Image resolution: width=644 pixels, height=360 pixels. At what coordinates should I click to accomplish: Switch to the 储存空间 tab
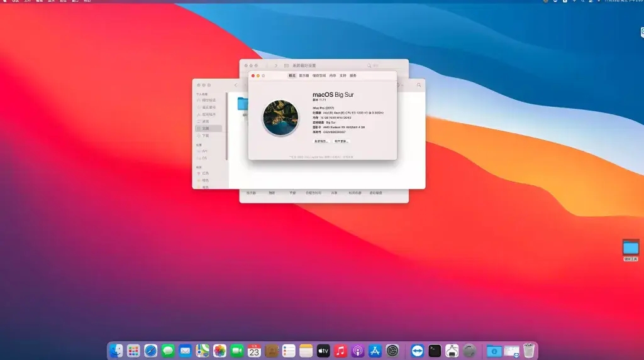click(319, 75)
